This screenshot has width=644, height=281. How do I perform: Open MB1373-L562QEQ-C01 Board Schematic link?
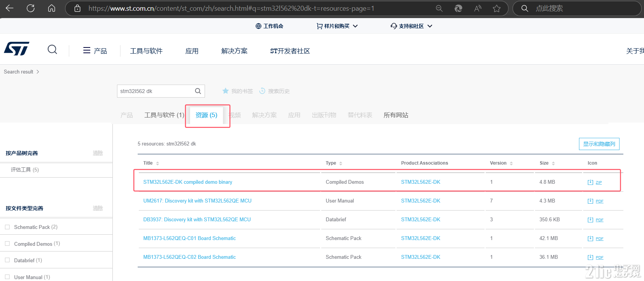click(189, 239)
